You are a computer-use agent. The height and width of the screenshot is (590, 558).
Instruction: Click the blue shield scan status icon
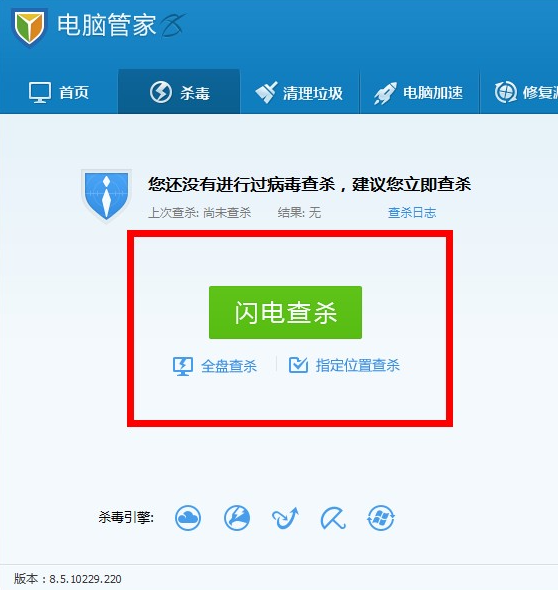106,196
